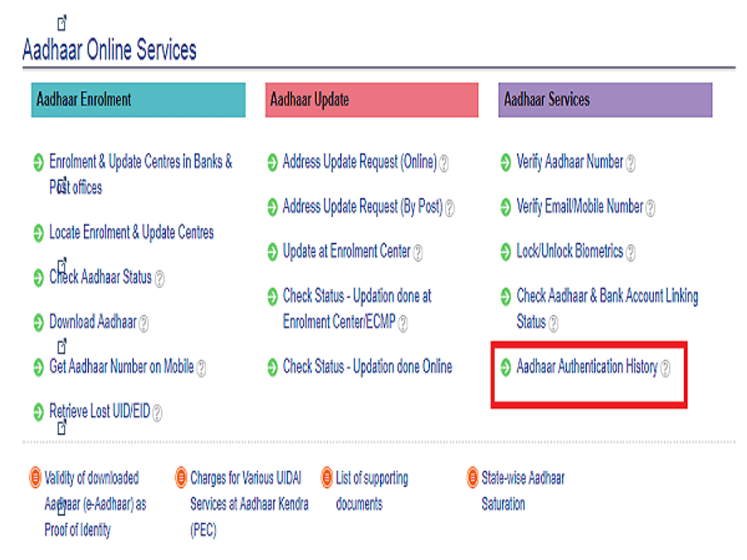747x560 pixels.
Task: Click help icon beside Aadhaar Authentication History
Action: pyautogui.click(x=666, y=368)
